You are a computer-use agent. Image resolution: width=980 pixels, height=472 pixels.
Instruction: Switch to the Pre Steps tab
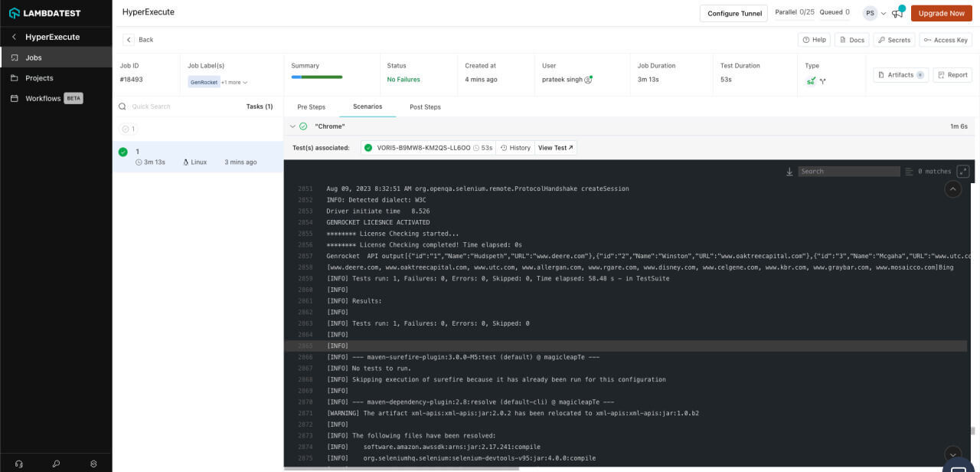pos(311,107)
